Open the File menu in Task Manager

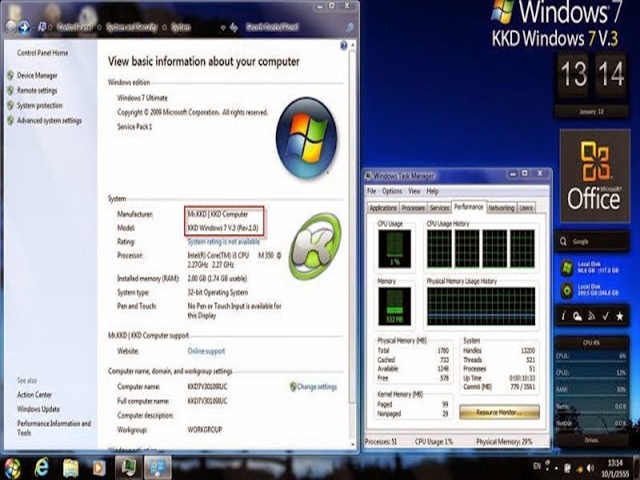pos(371,191)
